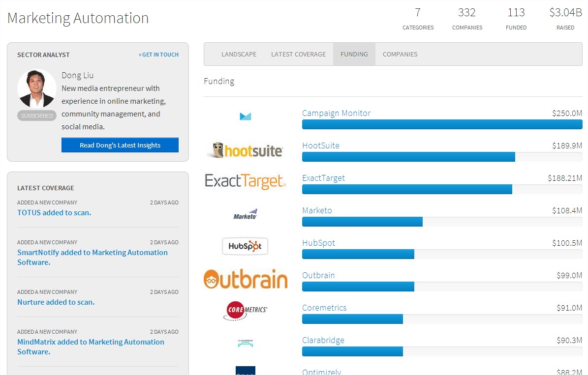The height and width of the screenshot is (375, 588).
Task: Click the 332 Companies stat
Action: 467,19
